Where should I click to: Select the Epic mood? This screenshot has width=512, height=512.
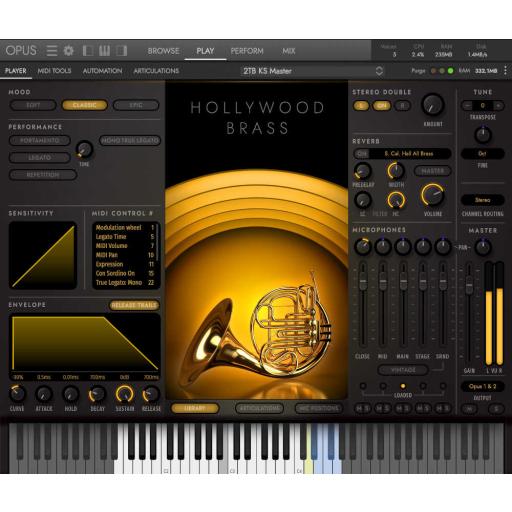click(136, 105)
